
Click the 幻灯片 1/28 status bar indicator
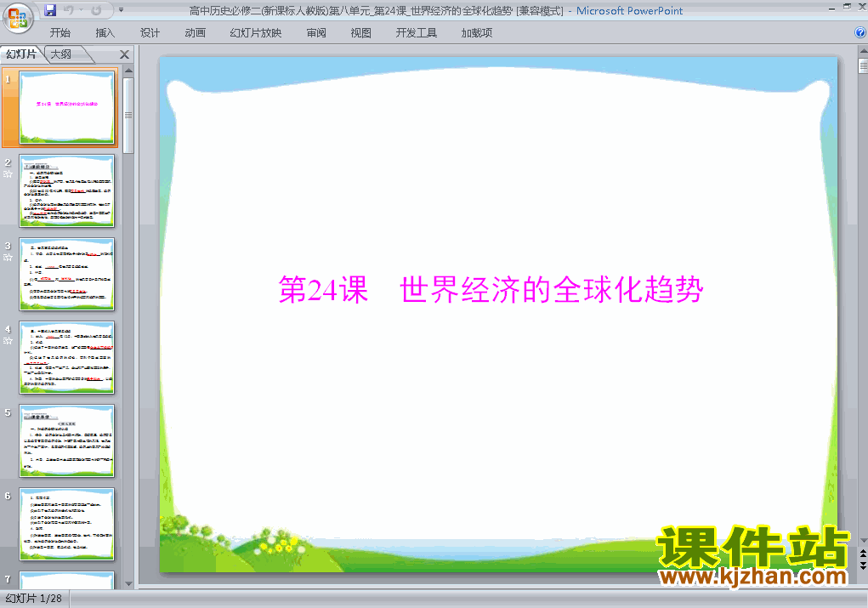(34, 599)
